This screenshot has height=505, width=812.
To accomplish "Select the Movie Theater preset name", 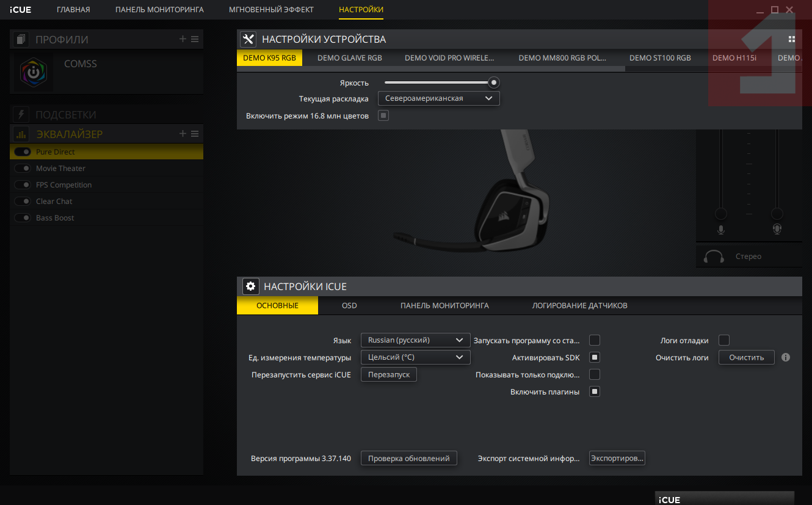I will pyautogui.click(x=60, y=169).
